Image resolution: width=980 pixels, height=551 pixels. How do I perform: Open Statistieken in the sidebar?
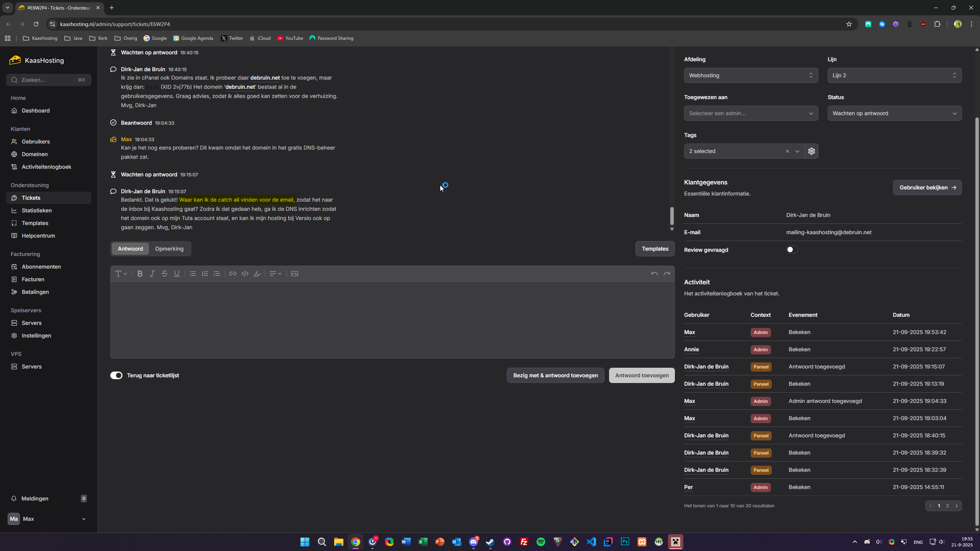click(37, 210)
